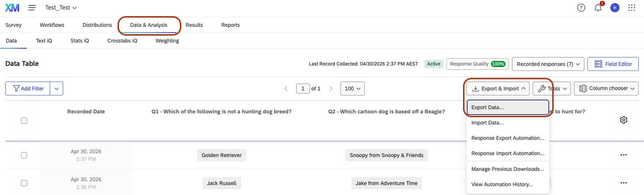Image resolution: width=644 pixels, height=195 pixels.
Task: Click the Golden Retriever answer cell
Action: [x=222, y=155]
